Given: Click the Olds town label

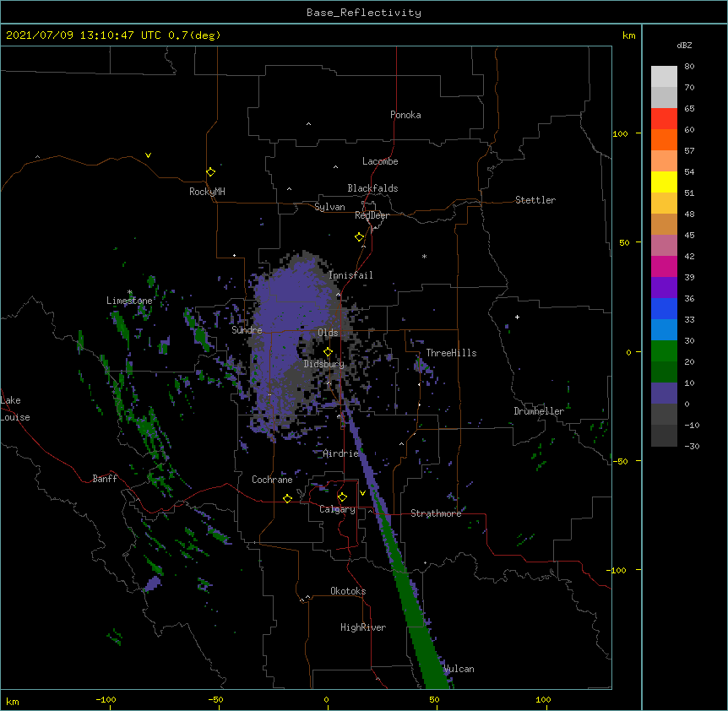Looking at the screenshot, I should tap(328, 333).
